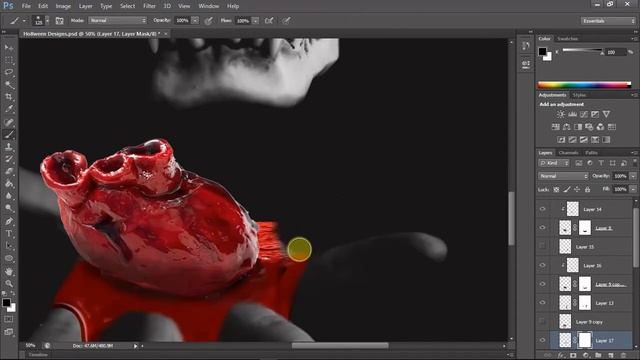Show Layer 15 by clicking its visibility box
The image size is (640, 360).
[x=542, y=246]
